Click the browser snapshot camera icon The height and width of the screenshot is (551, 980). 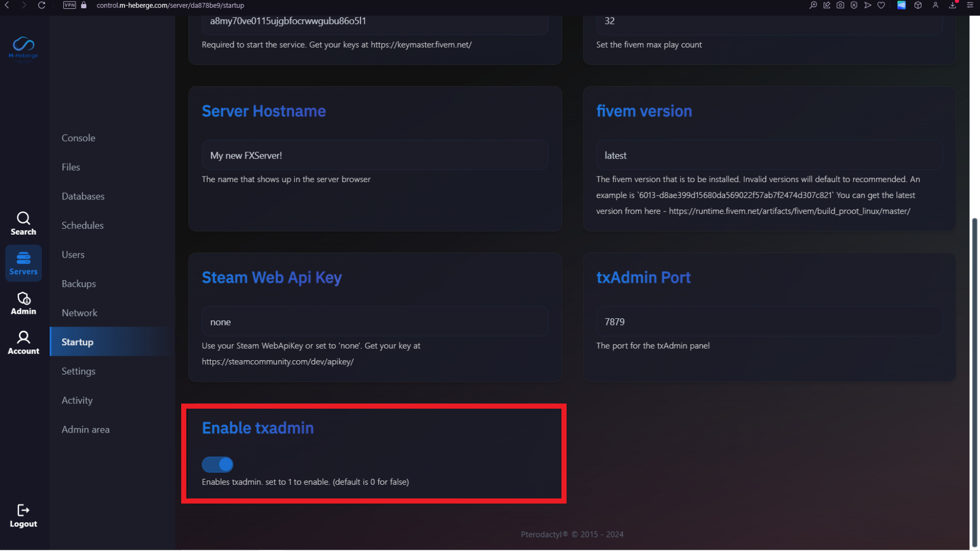(840, 5)
